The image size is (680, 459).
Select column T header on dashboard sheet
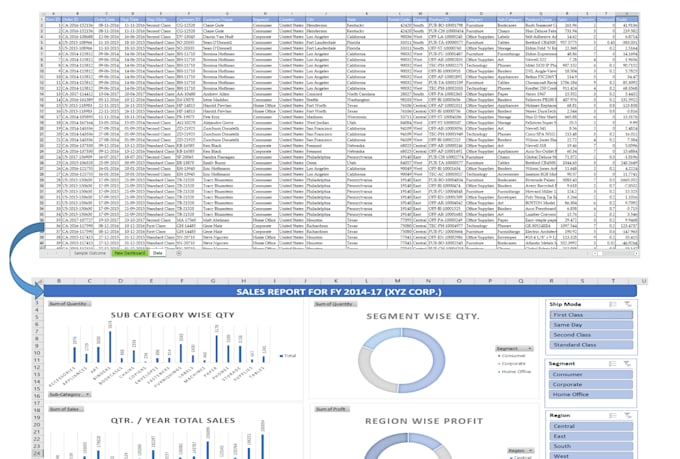point(613,281)
